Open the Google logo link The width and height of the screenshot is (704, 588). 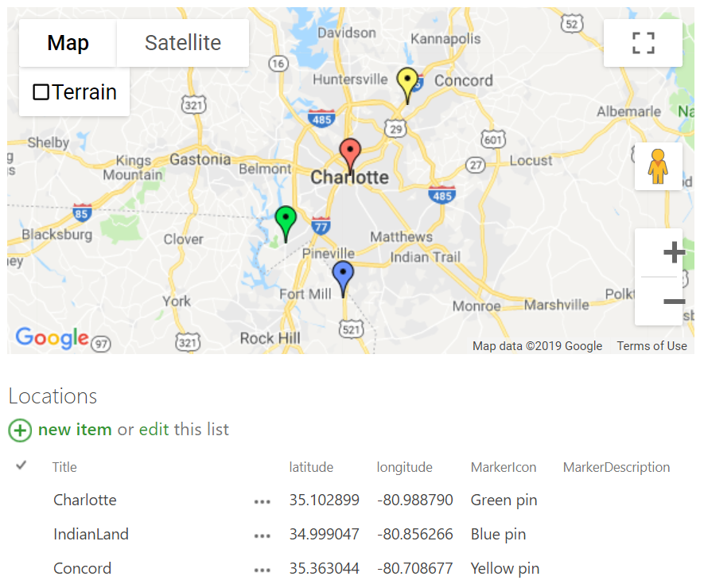click(x=52, y=338)
